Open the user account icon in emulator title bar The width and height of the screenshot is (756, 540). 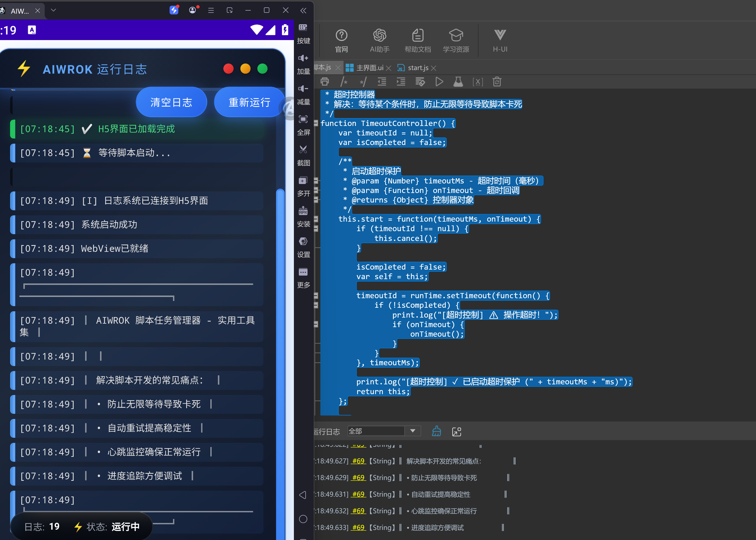pyautogui.click(x=192, y=10)
